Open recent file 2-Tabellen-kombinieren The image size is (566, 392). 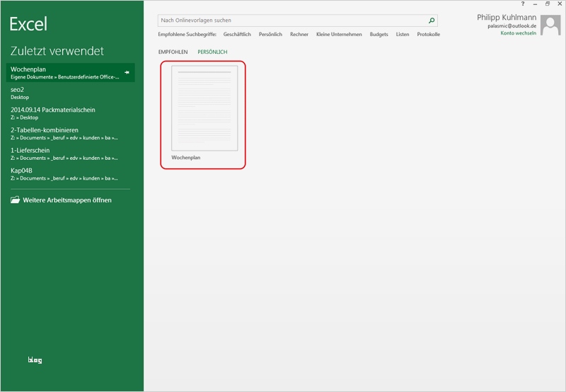tap(70, 133)
